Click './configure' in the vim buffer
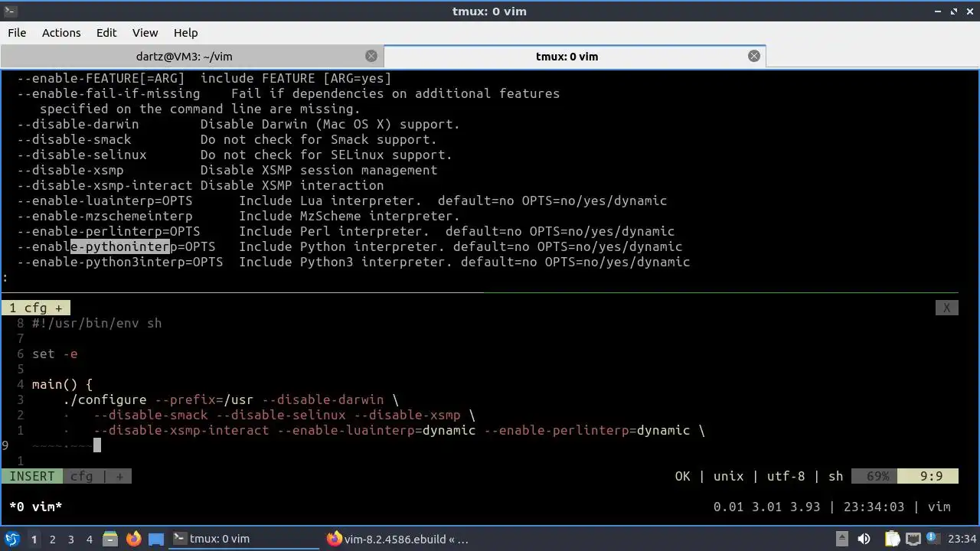The image size is (980, 551). 105,399
